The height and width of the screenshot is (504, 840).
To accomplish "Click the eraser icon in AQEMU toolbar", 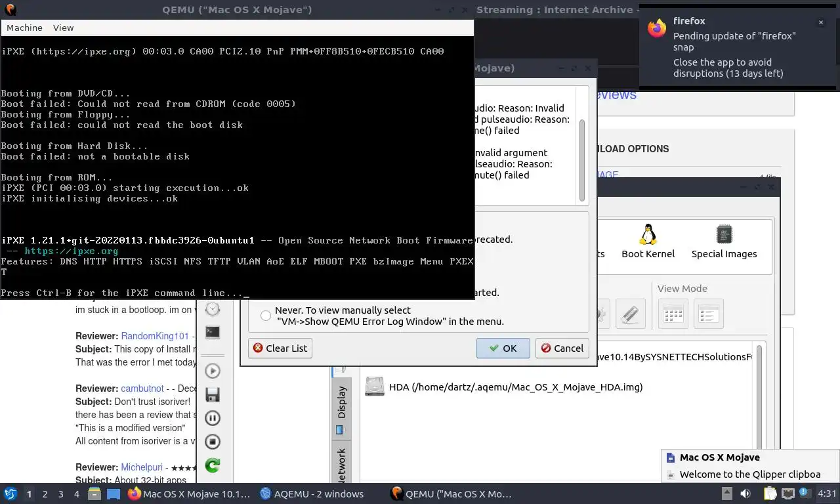I will pyautogui.click(x=631, y=314).
